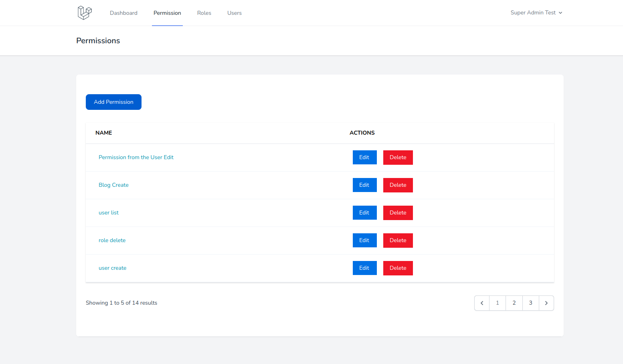Switch to the Roles tab

tap(204, 13)
